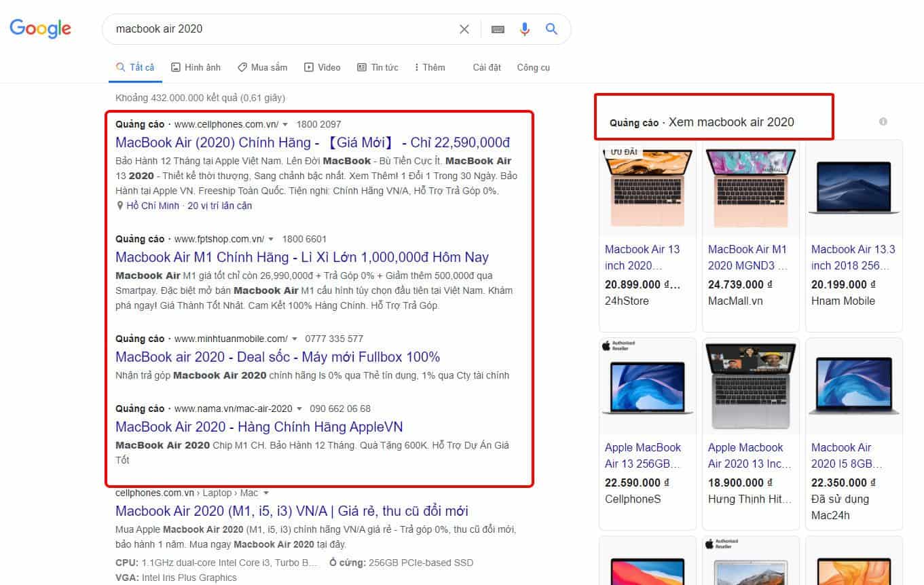Click the 24hStore Macbook Air 13 product image
The height and width of the screenshot is (585, 924).
point(647,189)
